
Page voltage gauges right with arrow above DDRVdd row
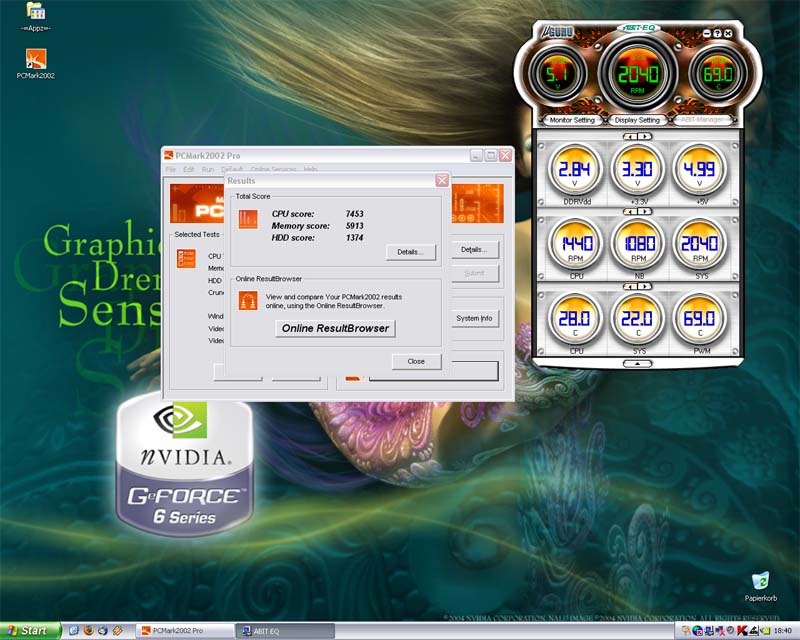point(645,137)
